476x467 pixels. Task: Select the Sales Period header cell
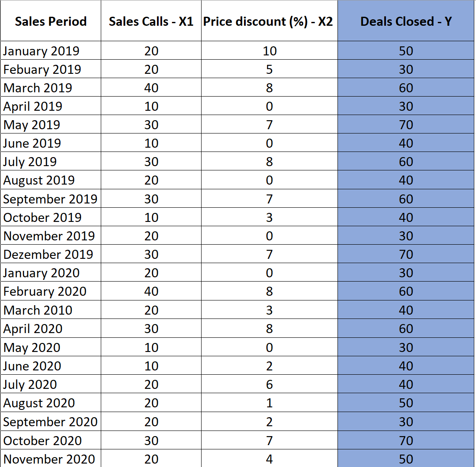pos(51,21)
